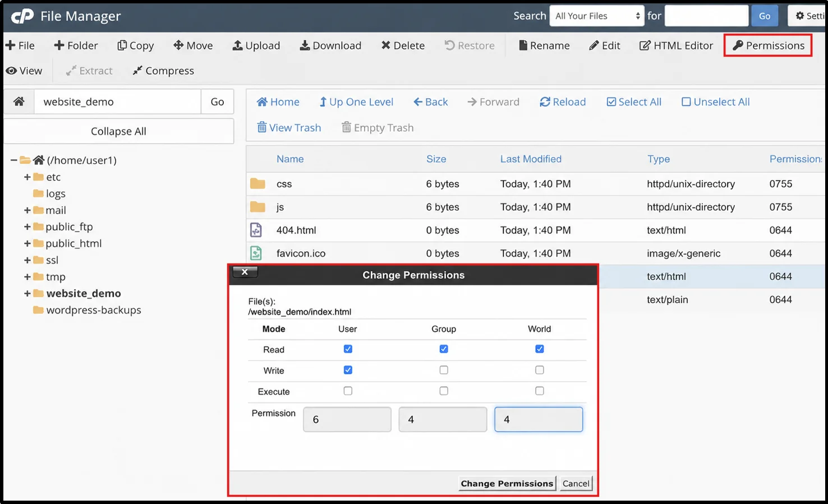Open the Edit tool
Image resolution: width=828 pixels, height=504 pixels.
click(605, 45)
